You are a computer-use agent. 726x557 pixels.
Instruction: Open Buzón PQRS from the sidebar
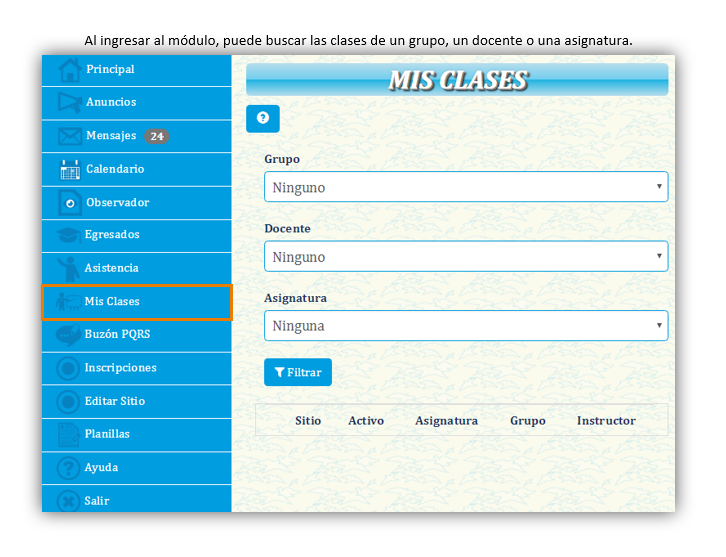pyautogui.click(x=137, y=335)
